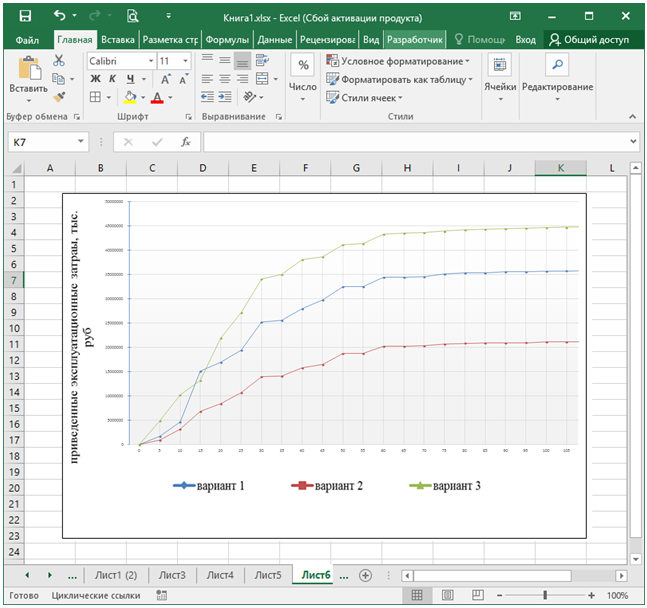
Task: Collapse the ribbon with the chevron
Action: 633,117
